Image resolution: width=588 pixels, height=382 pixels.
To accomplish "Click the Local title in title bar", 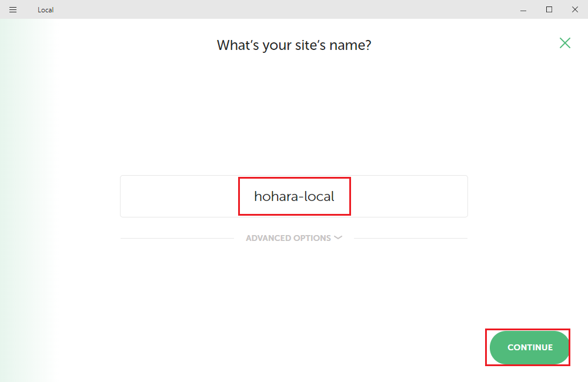I will click(x=46, y=10).
